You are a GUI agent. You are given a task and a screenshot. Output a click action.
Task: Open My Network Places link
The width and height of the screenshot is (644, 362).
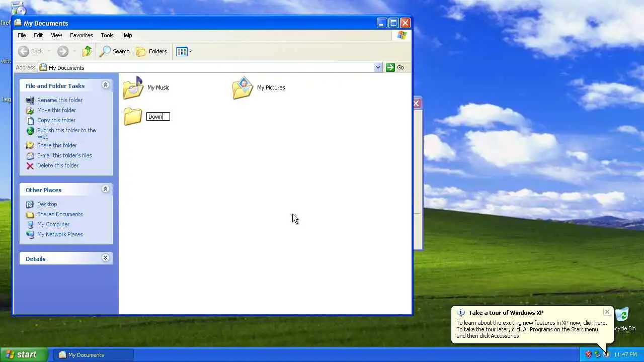pyautogui.click(x=60, y=234)
